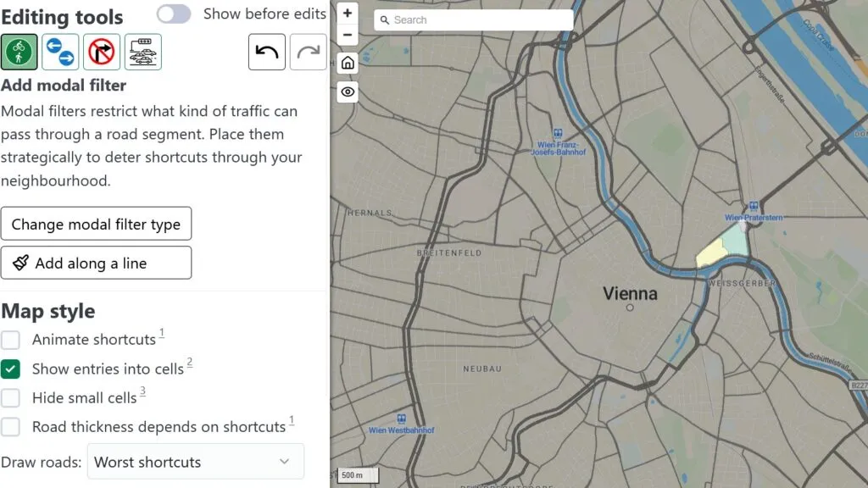This screenshot has height=488, width=868.
Task: Click the WEISSGERBER district label
Action: point(741,283)
